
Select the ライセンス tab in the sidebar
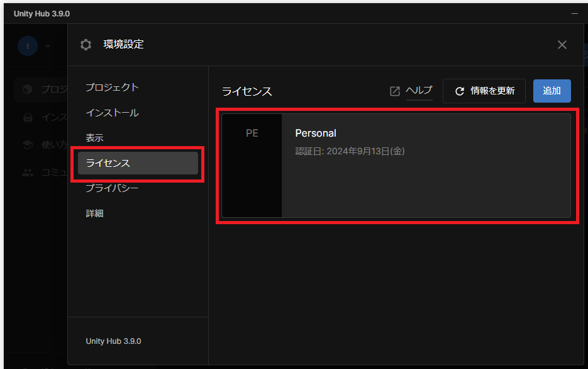[x=138, y=163]
